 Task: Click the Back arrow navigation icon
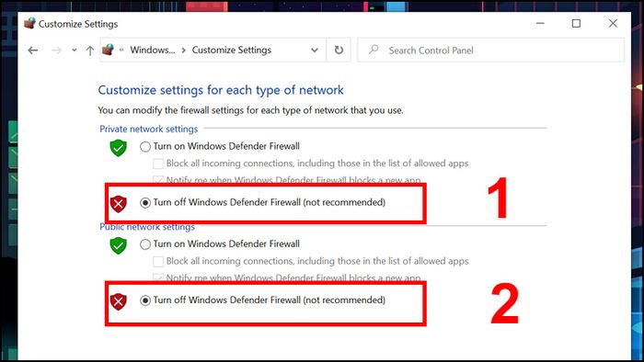[x=33, y=51]
